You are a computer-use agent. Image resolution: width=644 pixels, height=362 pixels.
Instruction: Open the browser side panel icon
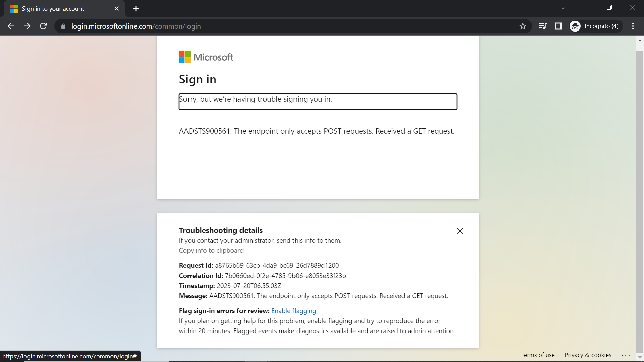tap(559, 26)
